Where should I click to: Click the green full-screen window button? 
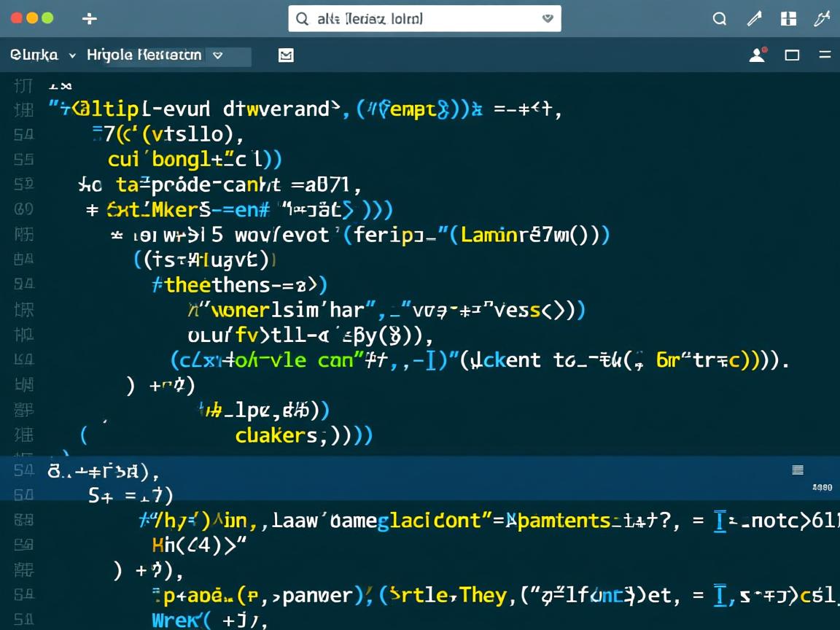(48, 18)
